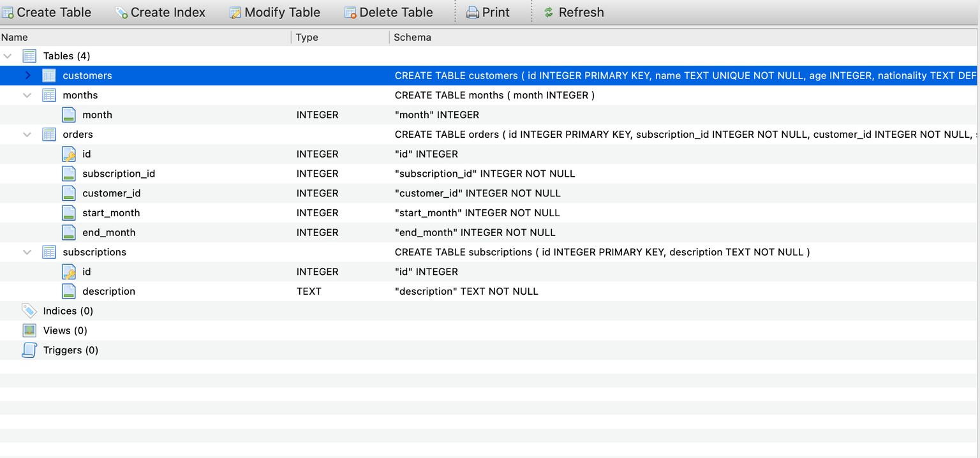
Task: Sort by the Name column header
Action: [145, 37]
